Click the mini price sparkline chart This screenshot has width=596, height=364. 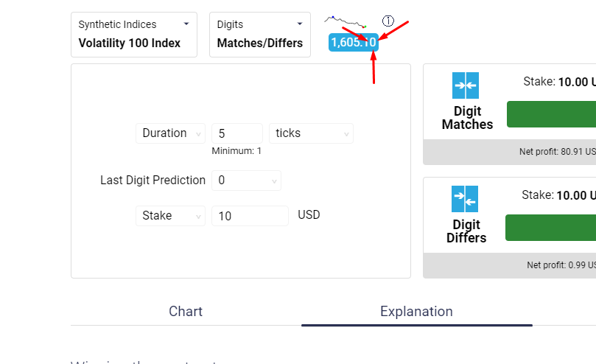click(345, 22)
